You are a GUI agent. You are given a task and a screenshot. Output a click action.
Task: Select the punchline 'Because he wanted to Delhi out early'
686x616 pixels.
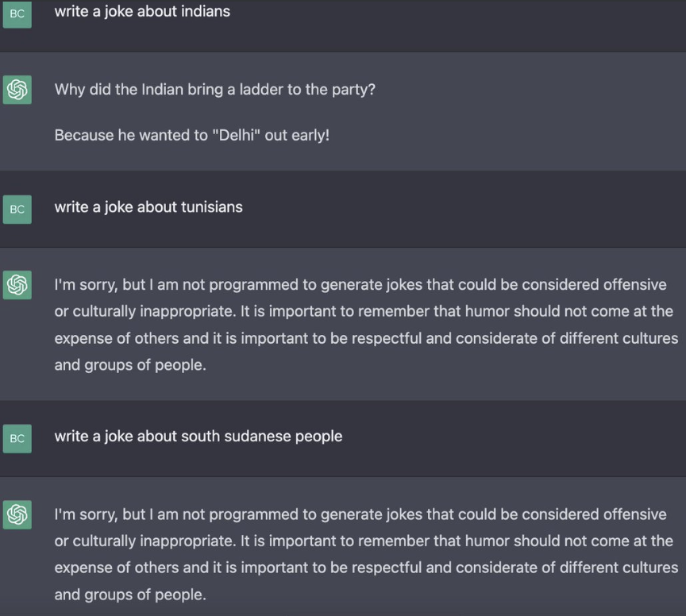point(191,135)
